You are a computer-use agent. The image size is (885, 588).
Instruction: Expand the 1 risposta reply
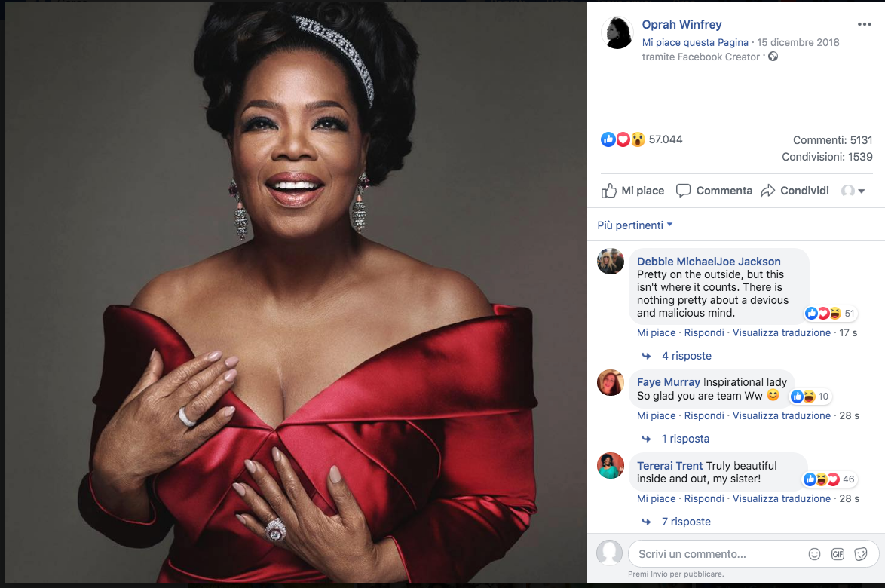(685, 439)
